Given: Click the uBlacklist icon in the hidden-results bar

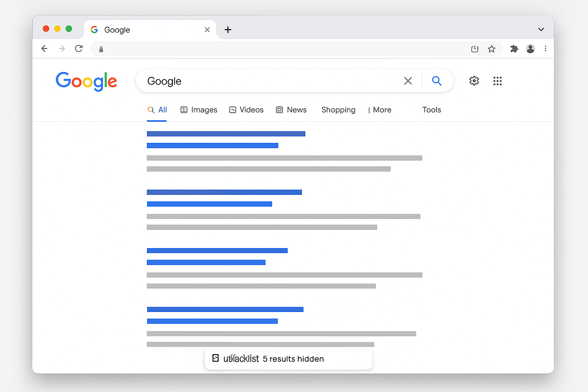Looking at the screenshot, I should pyautogui.click(x=216, y=358).
